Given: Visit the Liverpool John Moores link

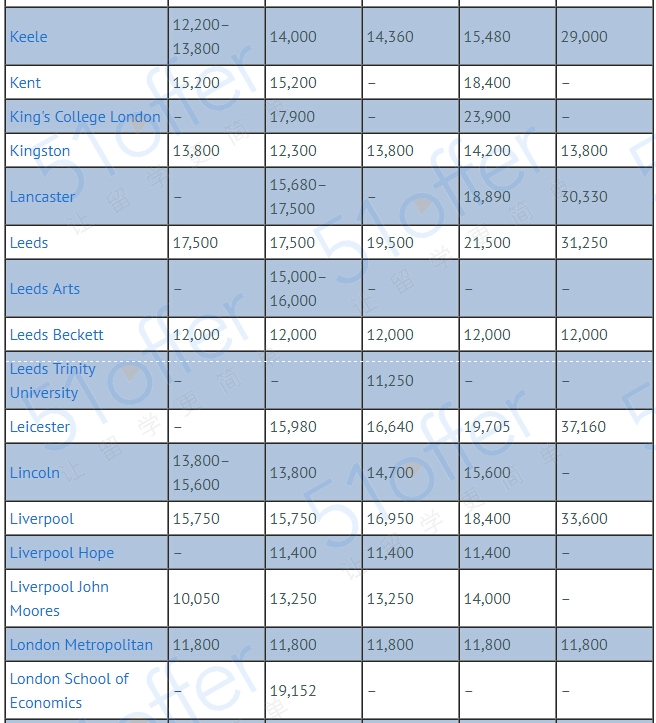Looking at the screenshot, I should [x=59, y=599].
